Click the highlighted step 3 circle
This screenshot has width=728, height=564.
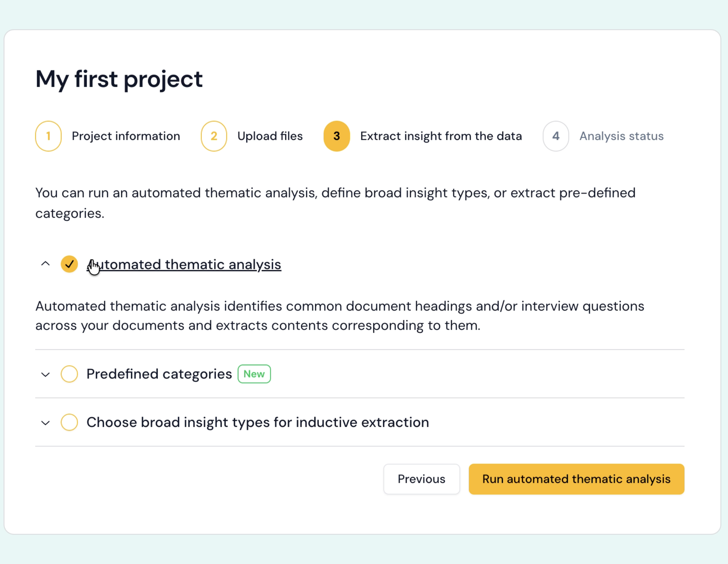click(x=336, y=136)
